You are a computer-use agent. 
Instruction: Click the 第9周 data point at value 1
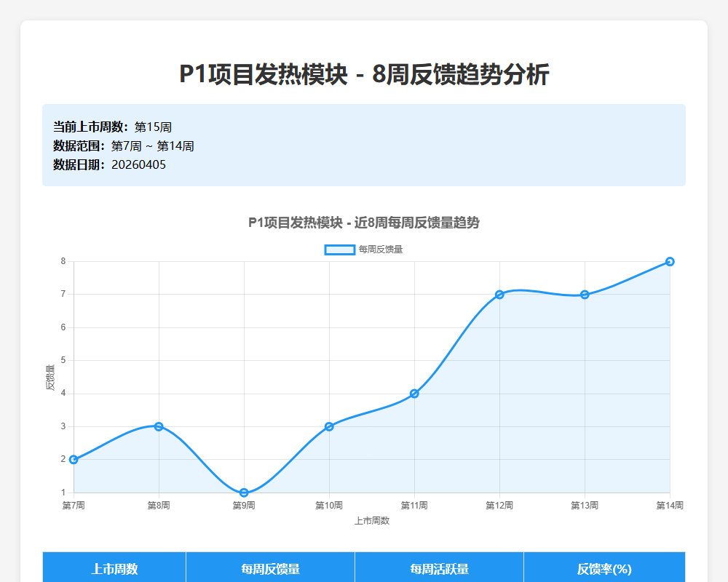pos(244,493)
